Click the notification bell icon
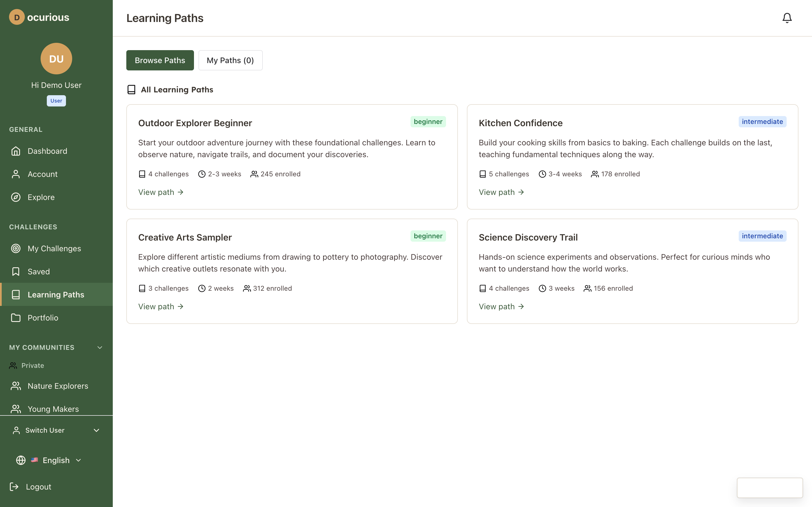812x507 pixels. [787, 18]
